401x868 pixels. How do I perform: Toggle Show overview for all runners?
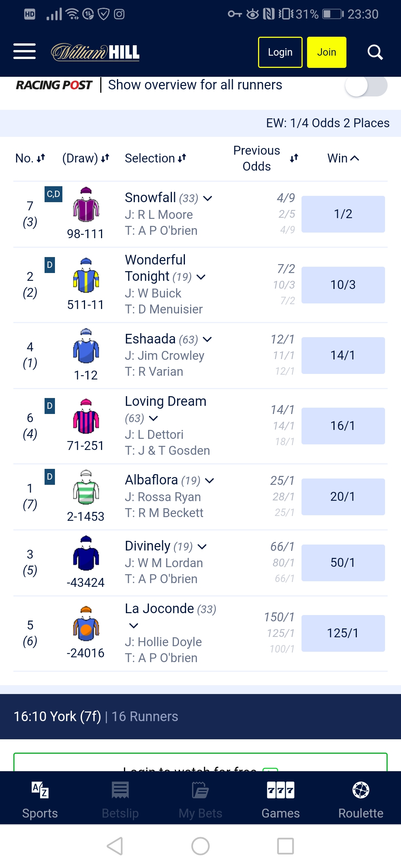(x=366, y=86)
